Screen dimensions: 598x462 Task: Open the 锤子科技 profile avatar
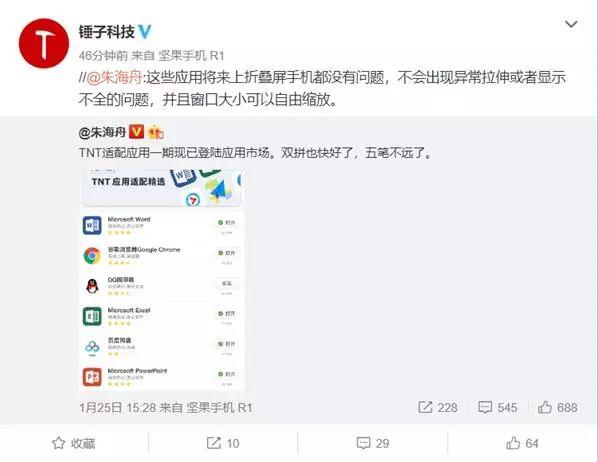(x=44, y=43)
